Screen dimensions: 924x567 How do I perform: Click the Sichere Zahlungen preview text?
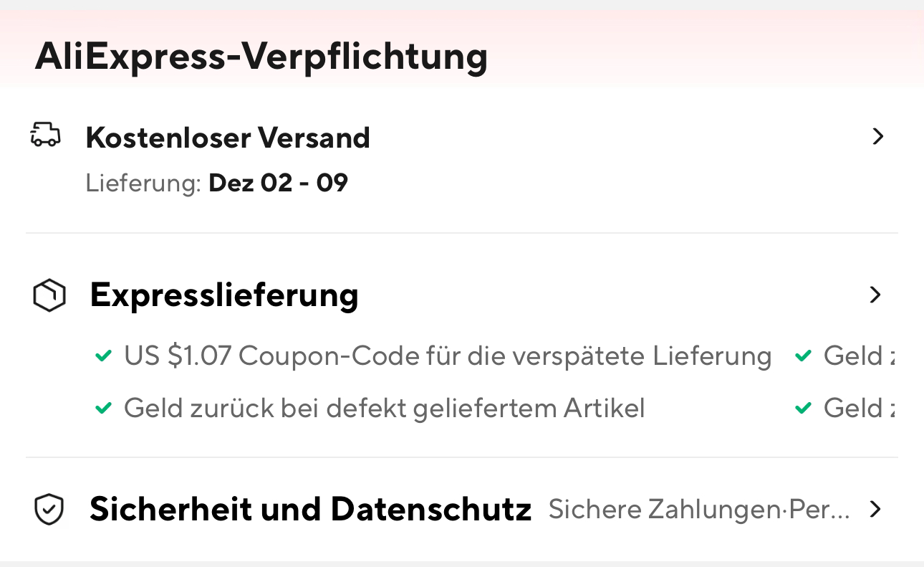pos(698,509)
